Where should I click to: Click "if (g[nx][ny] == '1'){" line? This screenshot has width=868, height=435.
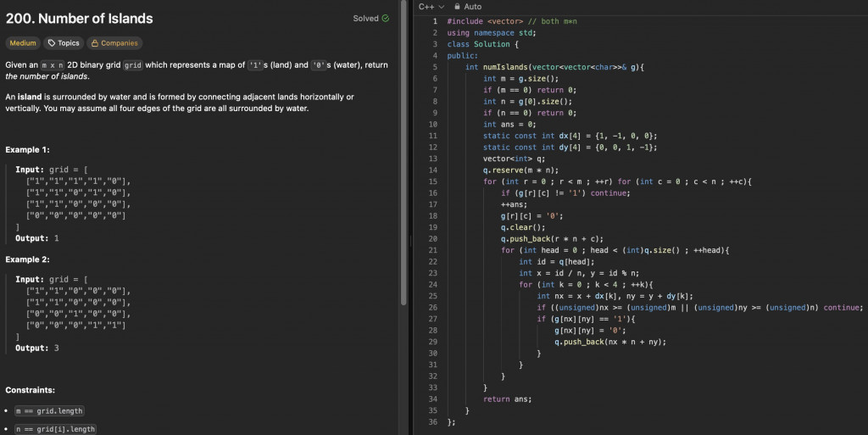(x=587, y=320)
